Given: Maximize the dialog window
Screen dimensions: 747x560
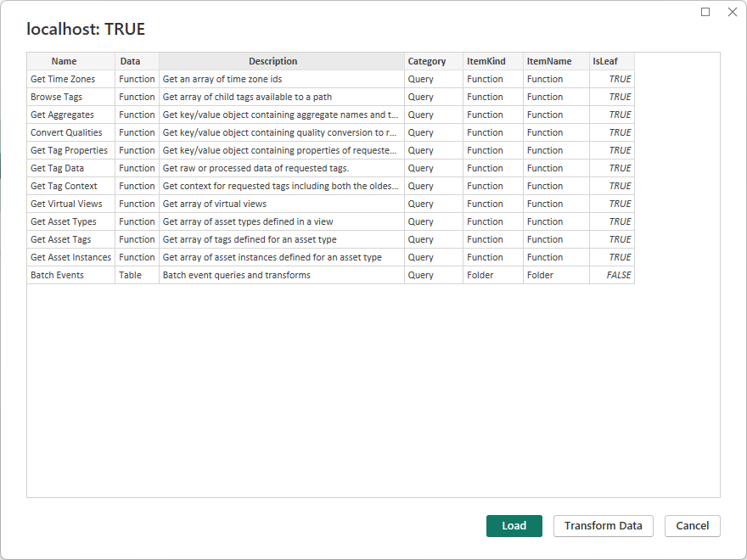Looking at the screenshot, I should [705, 12].
